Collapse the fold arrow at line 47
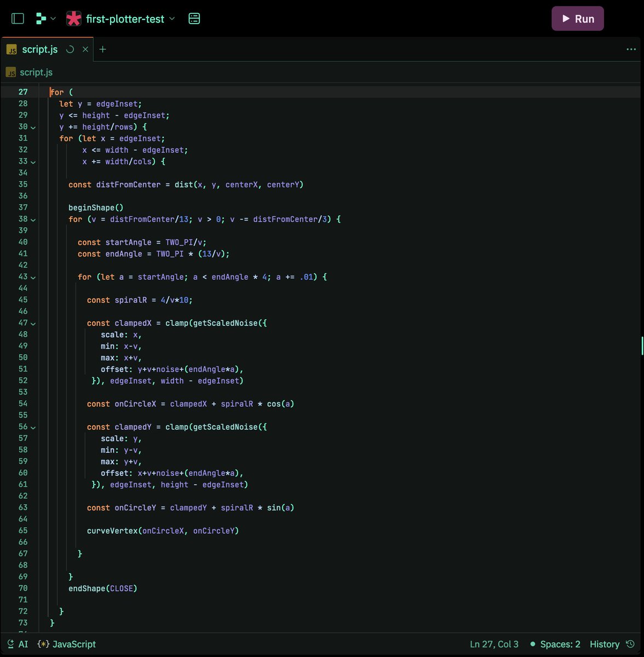 pos(33,324)
